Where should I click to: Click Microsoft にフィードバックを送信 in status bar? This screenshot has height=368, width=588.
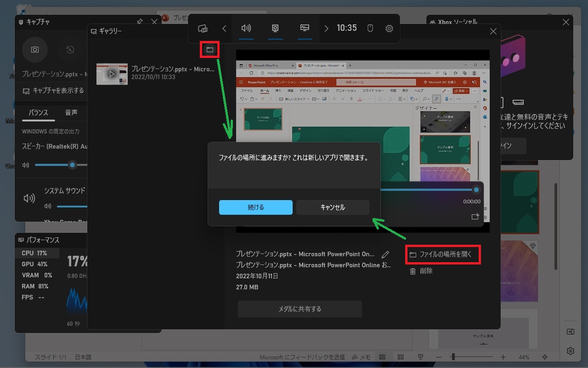click(x=302, y=357)
